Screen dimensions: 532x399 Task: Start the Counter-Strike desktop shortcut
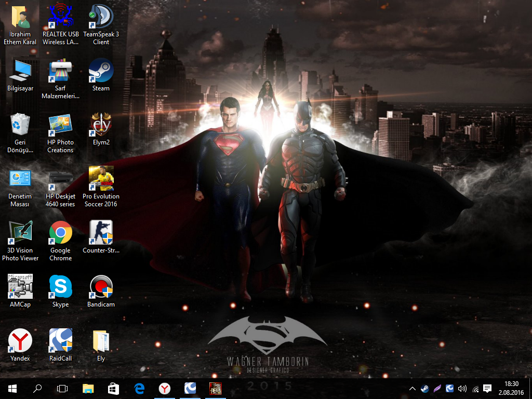click(101, 237)
